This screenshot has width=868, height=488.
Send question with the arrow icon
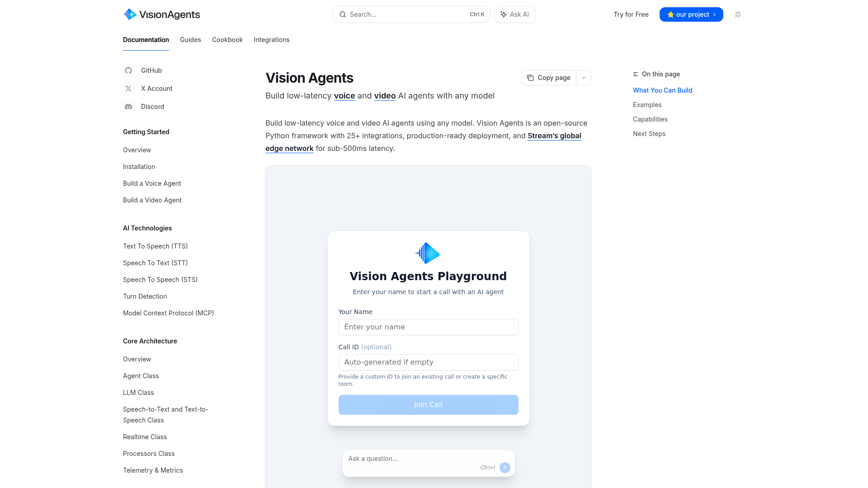point(505,468)
